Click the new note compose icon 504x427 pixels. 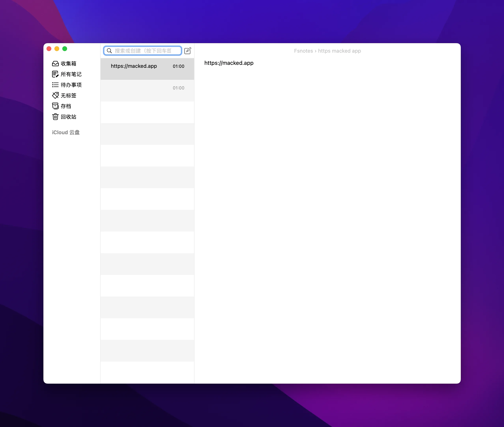[x=188, y=51]
